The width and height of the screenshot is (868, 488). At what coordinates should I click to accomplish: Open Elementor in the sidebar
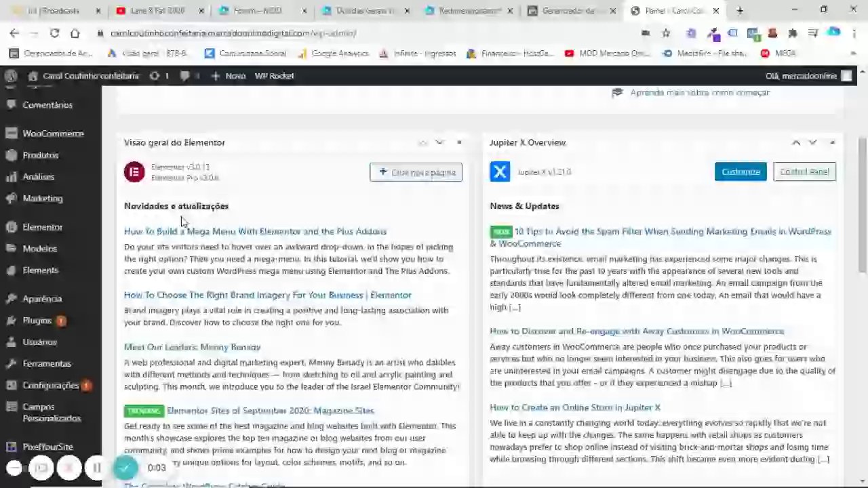pos(42,227)
